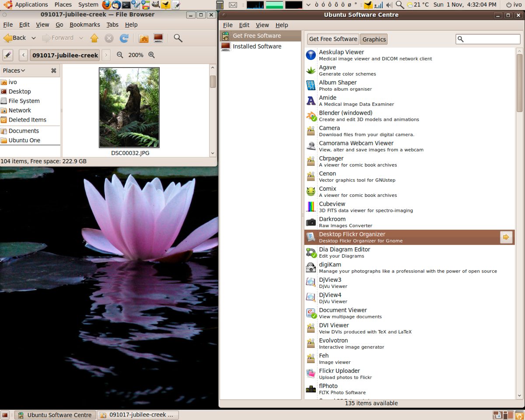Launch Firefox from the top panel
The height and width of the screenshot is (420, 525).
(x=107, y=5)
